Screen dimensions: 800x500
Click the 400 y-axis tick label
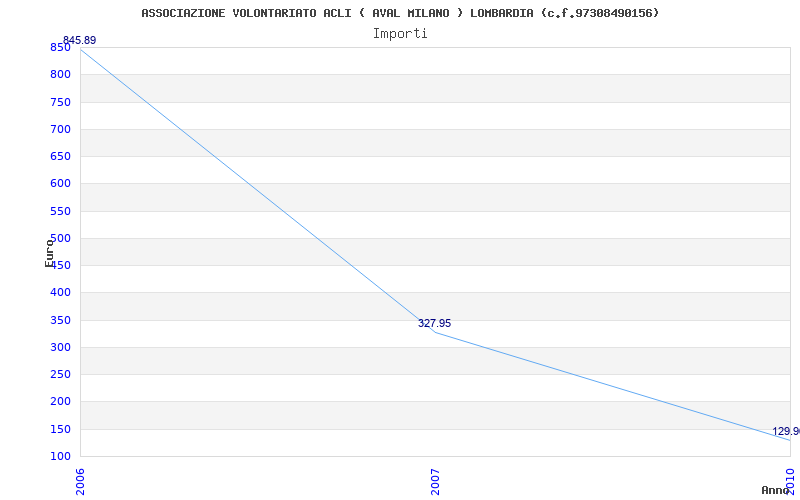click(x=60, y=293)
